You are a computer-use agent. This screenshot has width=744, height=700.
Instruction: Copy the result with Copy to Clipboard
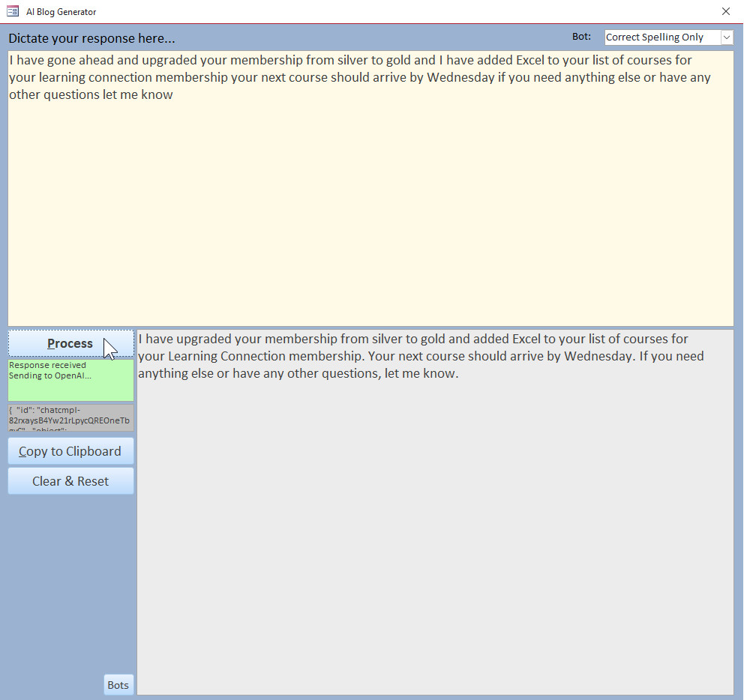tap(70, 451)
